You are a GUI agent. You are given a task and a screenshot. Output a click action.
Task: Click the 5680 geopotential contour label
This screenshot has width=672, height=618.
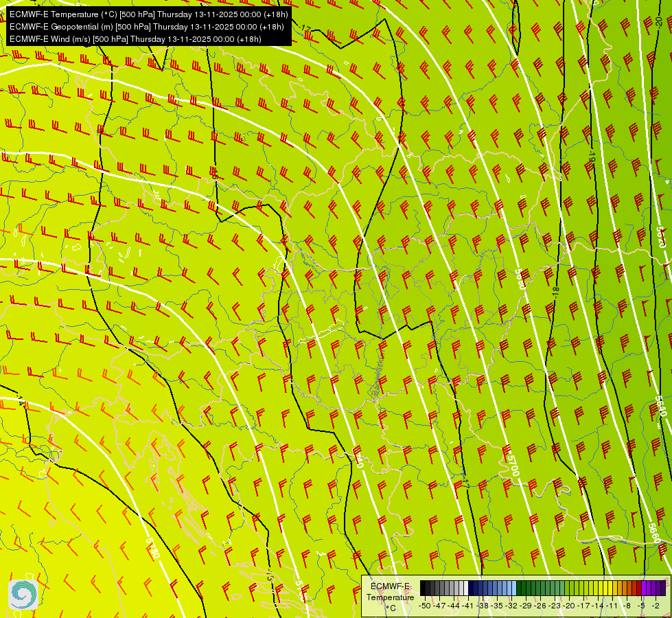pyautogui.click(x=520, y=279)
